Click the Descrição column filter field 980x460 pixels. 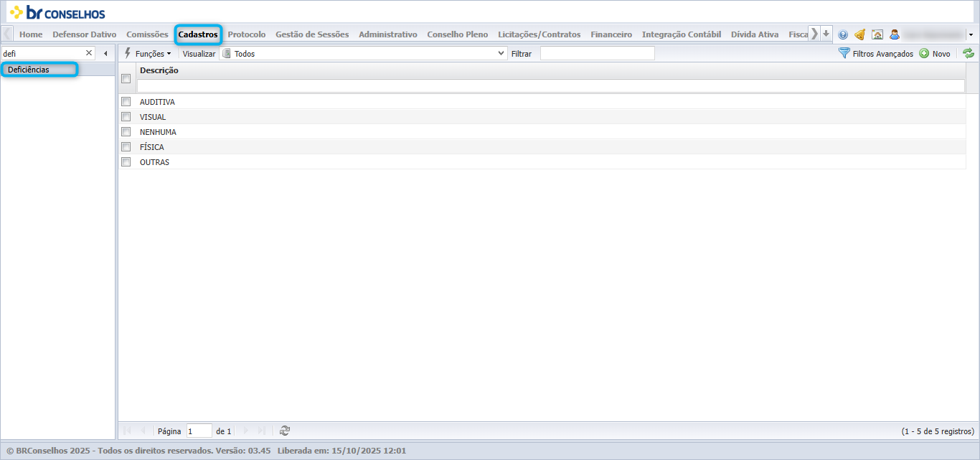pos(551,85)
